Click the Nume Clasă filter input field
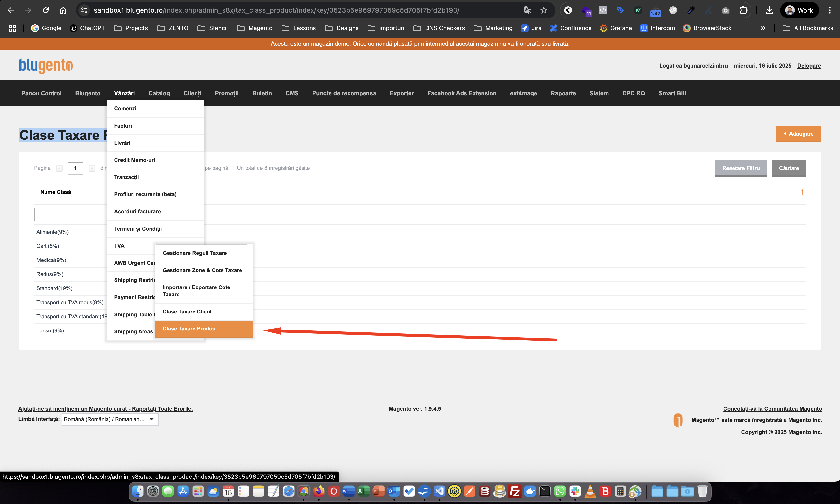 tap(420, 214)
